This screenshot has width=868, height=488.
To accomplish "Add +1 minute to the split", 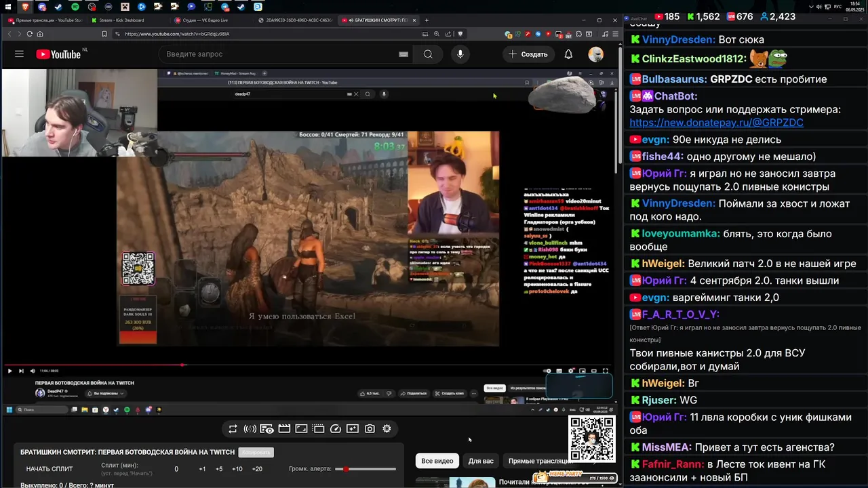I will pyautogui.click(x=202, y=469).
